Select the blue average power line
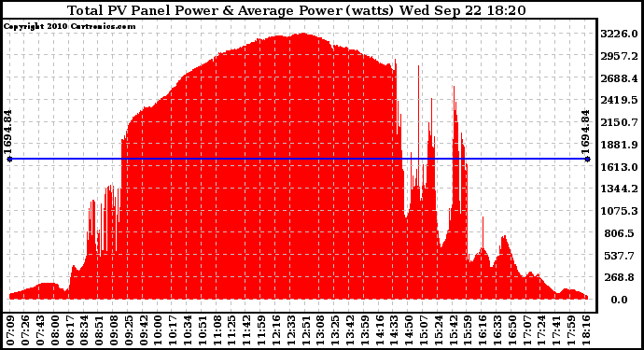 tap(299, 159)
